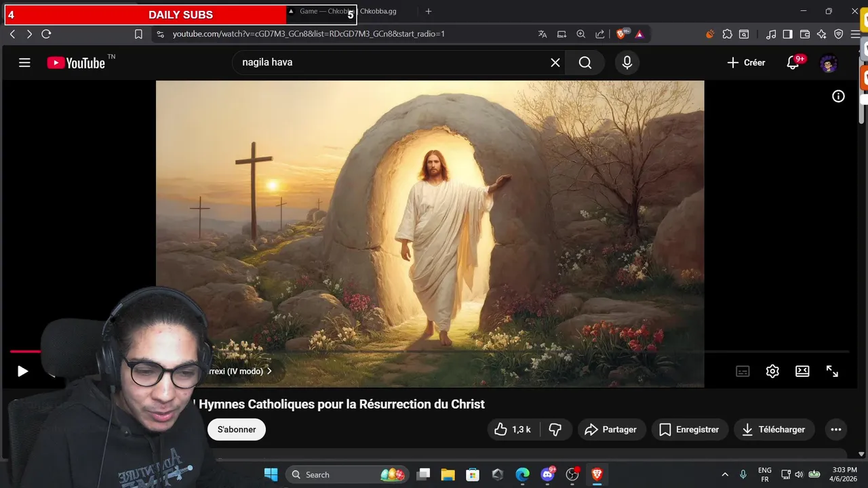Seek on the video progress bar

pyautogui.click(x=429, y=352)
